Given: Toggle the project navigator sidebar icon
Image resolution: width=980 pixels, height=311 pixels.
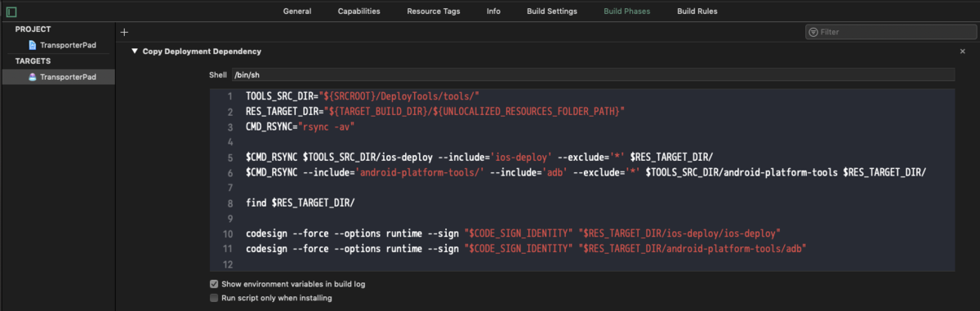Looking at the screenshot, I should [x=11, y=11].
